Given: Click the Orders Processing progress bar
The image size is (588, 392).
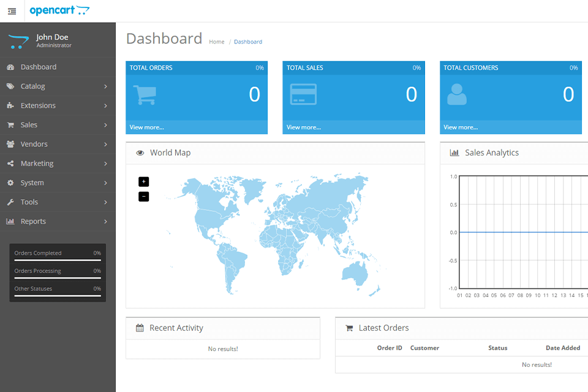Looking at the screenshot, I should pos(58,278).
